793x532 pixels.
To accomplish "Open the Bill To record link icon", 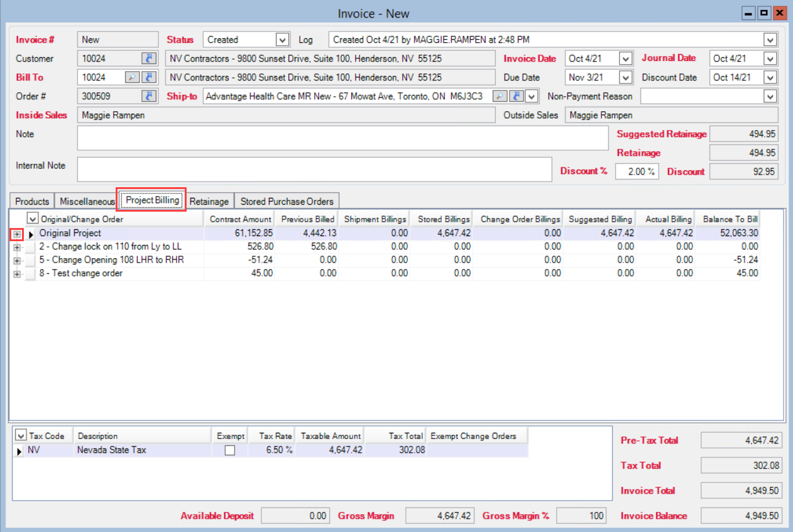I will [x=149, y=77].
